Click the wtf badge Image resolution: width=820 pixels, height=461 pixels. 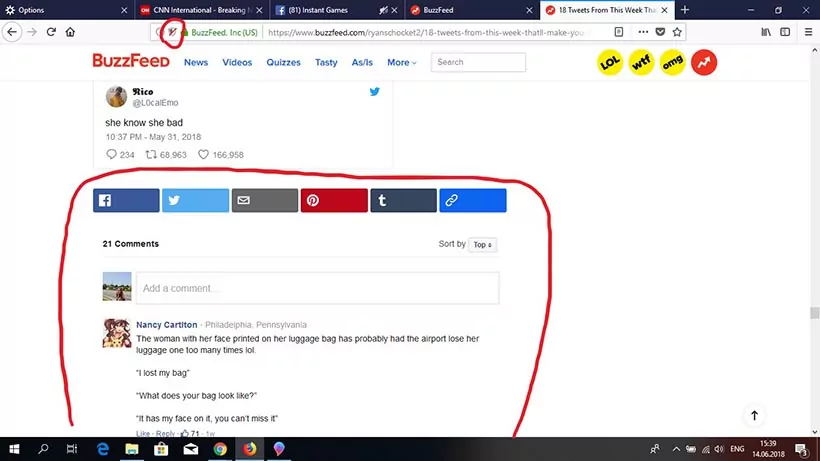tap(641, 63)
